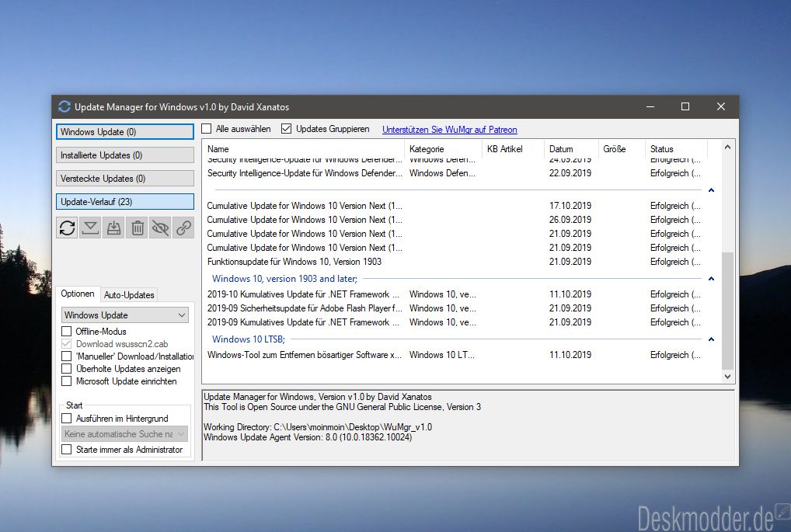791x532 pixels.
Task: Open the Windows Update source dropdown
Action: (x=124, y=315)
